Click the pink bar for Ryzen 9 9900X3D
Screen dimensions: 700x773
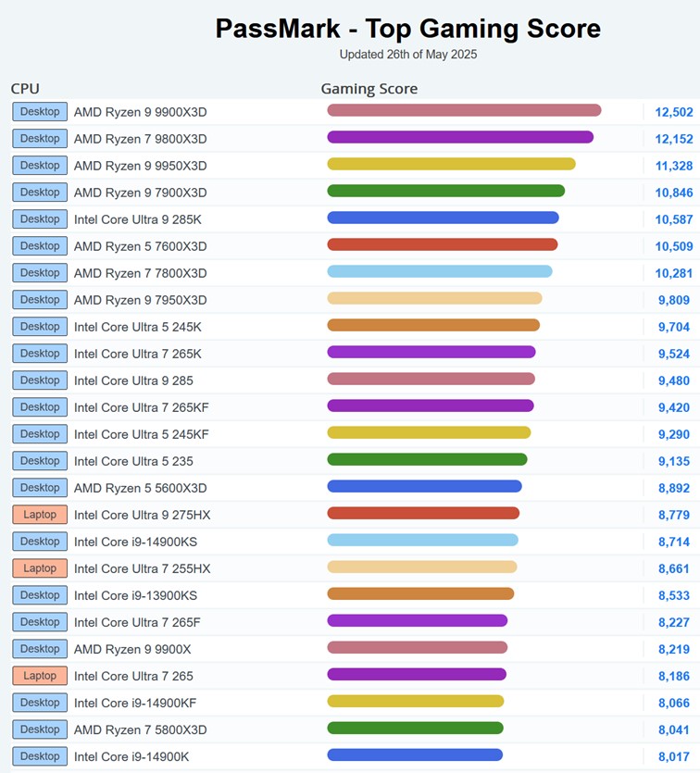point(465,110)
